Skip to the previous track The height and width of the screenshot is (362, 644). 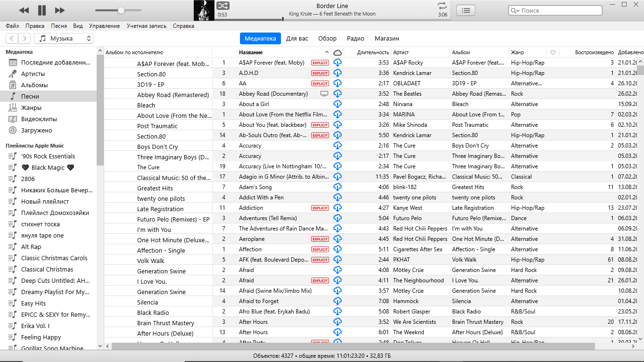[x=24, y=10]
